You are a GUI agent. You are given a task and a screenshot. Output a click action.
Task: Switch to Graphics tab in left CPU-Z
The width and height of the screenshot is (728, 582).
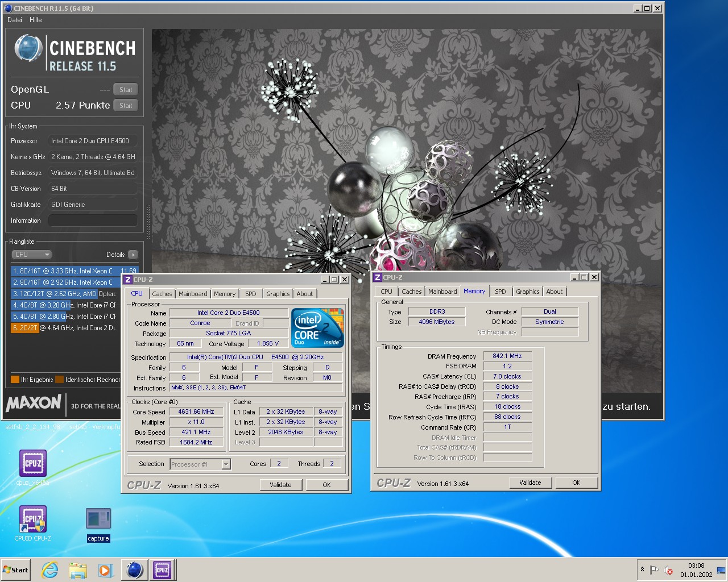(278, 294)
